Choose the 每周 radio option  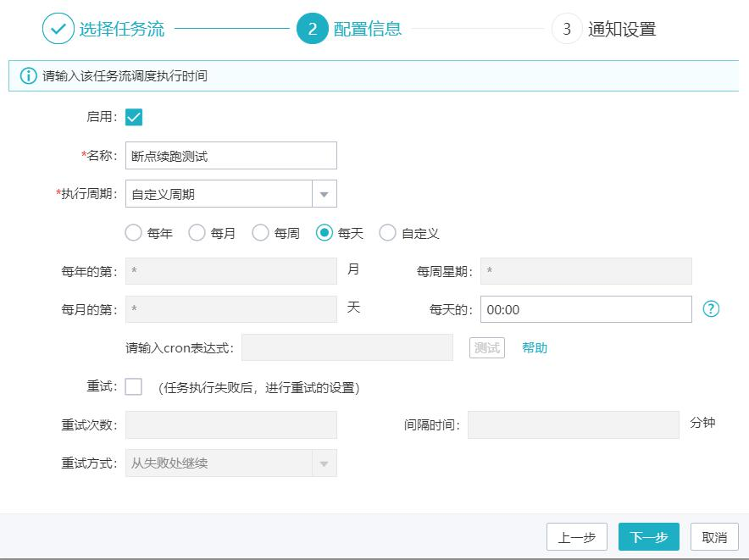pyautogui.click(x=261, y=233)
